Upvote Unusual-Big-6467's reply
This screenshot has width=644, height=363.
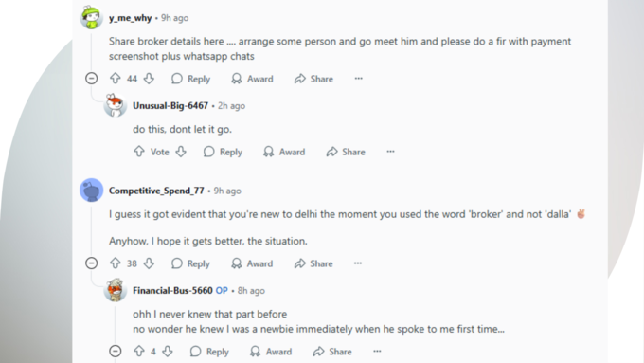tap(139, 152)
